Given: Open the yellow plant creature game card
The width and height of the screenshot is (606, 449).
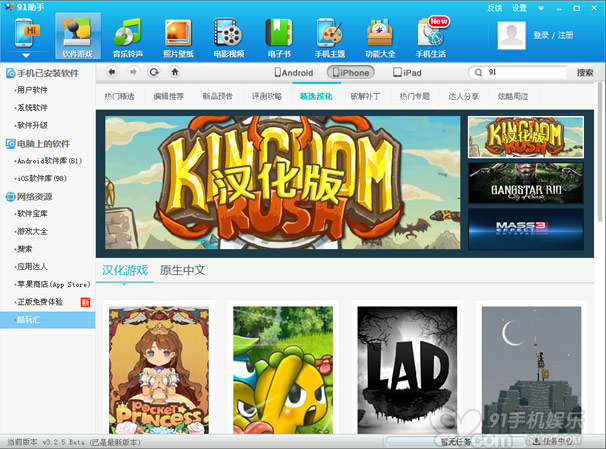Looking at the screenshot, I should tap(283, 370).
